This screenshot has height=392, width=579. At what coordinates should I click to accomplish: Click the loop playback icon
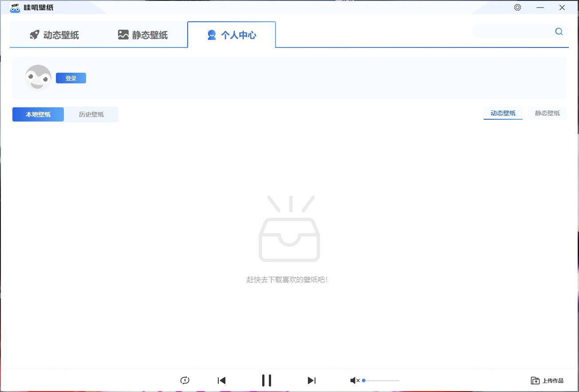click(185, 380)
